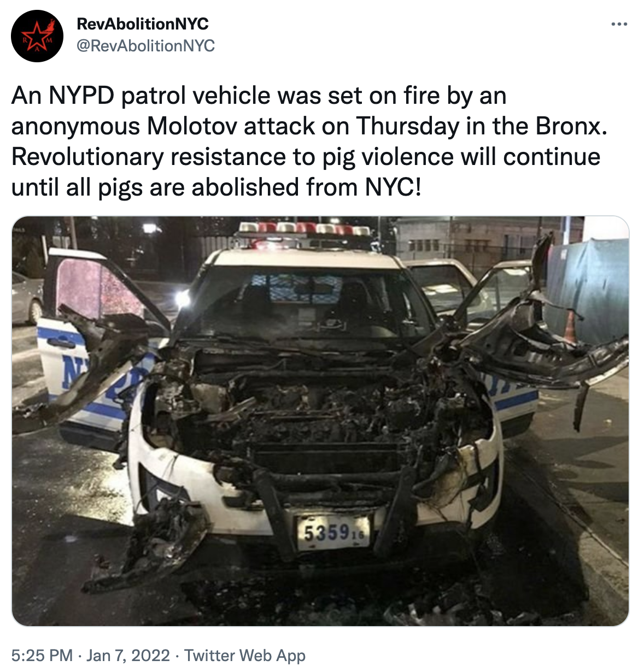This screenshot has height=672, width=644.
Task: Click the roof light bar in photo
Action: pyautogui.click(x=304, y=231)
